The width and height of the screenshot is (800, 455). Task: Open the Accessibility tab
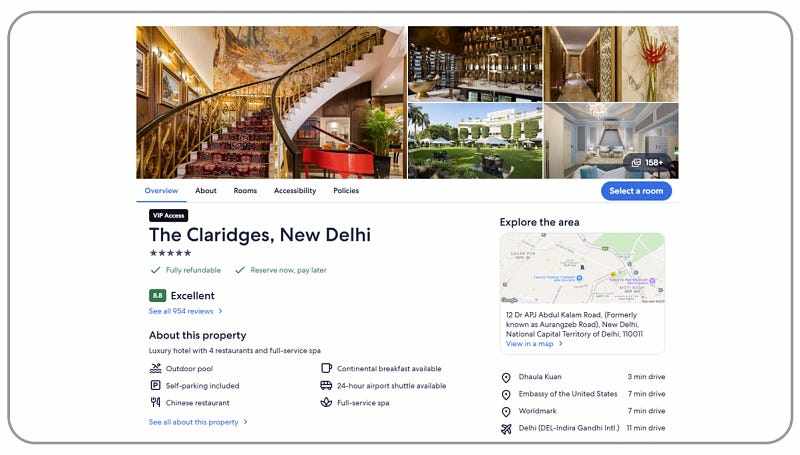[x=295, y=190]
